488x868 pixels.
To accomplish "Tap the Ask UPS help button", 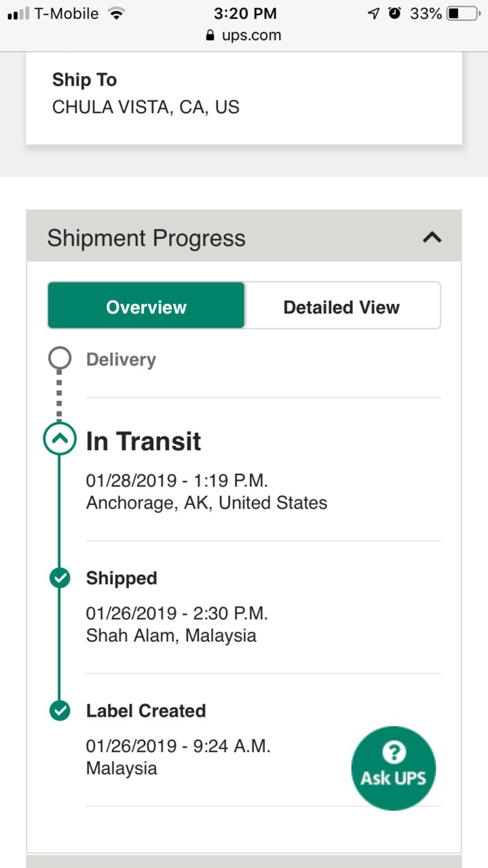I will [x=394, y=768].
